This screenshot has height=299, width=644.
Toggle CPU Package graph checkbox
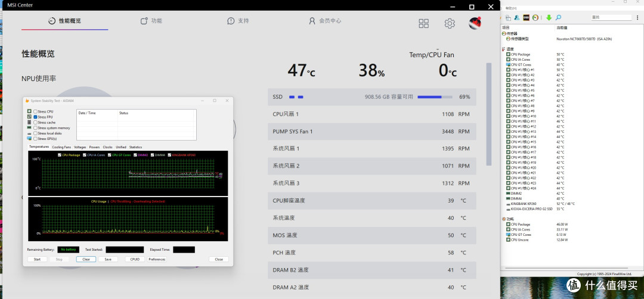(x=60, y=155)
